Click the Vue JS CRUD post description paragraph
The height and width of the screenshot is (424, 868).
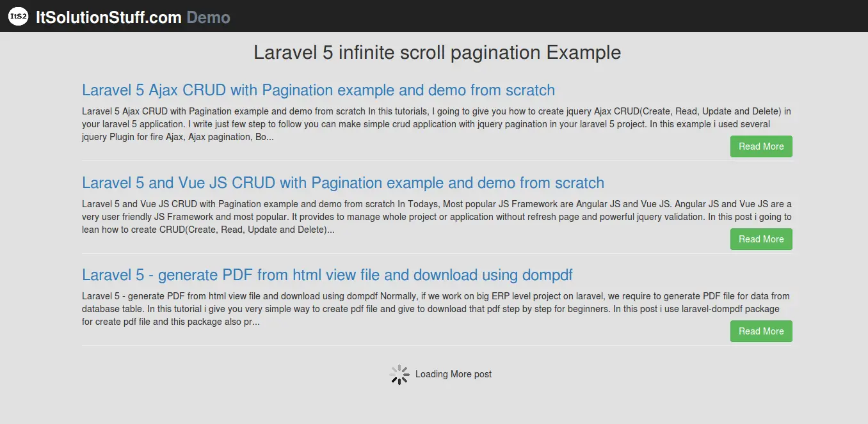437,217
